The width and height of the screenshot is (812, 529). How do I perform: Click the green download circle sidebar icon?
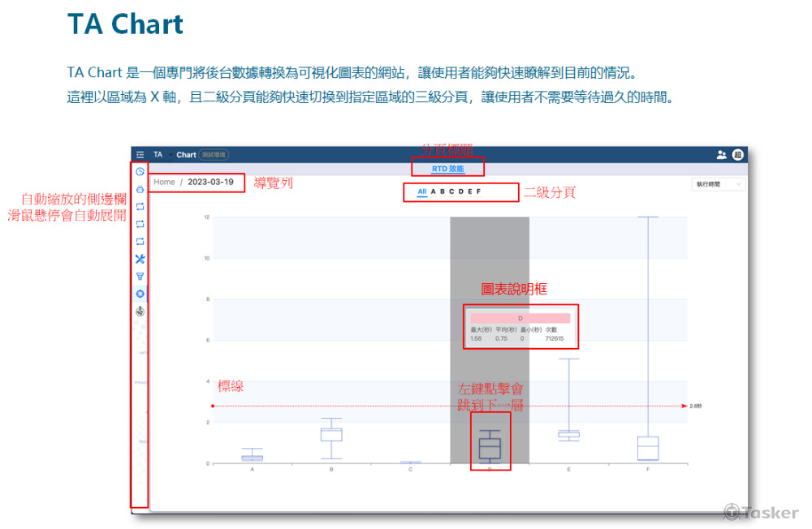(140, 312)
